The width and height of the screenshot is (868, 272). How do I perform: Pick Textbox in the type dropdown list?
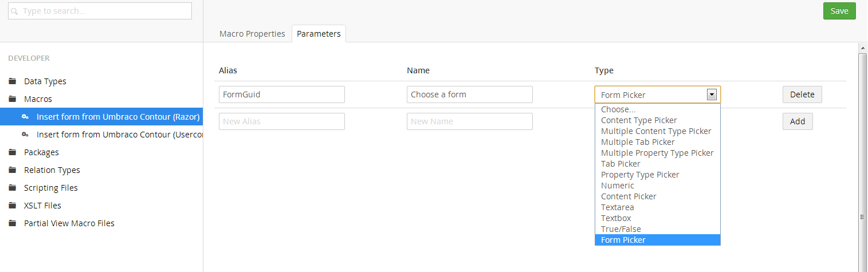click(x=616, y=218)
